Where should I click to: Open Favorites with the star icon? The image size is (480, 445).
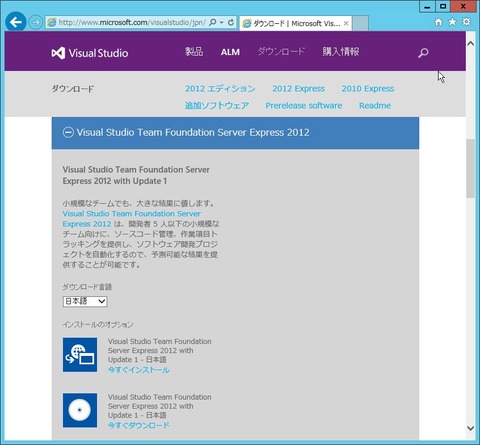452,22
